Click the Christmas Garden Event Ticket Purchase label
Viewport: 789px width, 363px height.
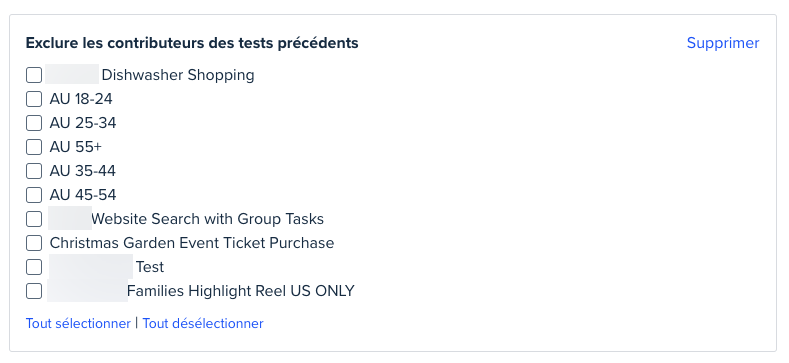pyautogui.click(x=192, y=243)
